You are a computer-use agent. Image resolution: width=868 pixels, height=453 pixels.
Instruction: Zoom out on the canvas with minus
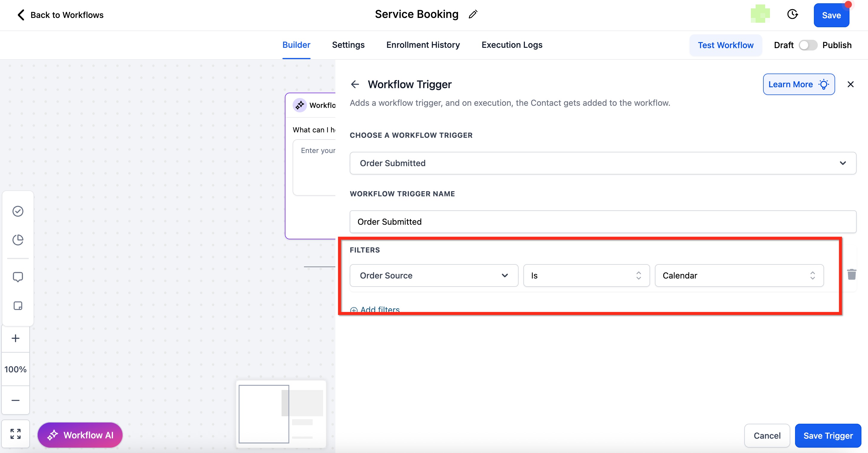pyautogui.click(x=16, y=400)
